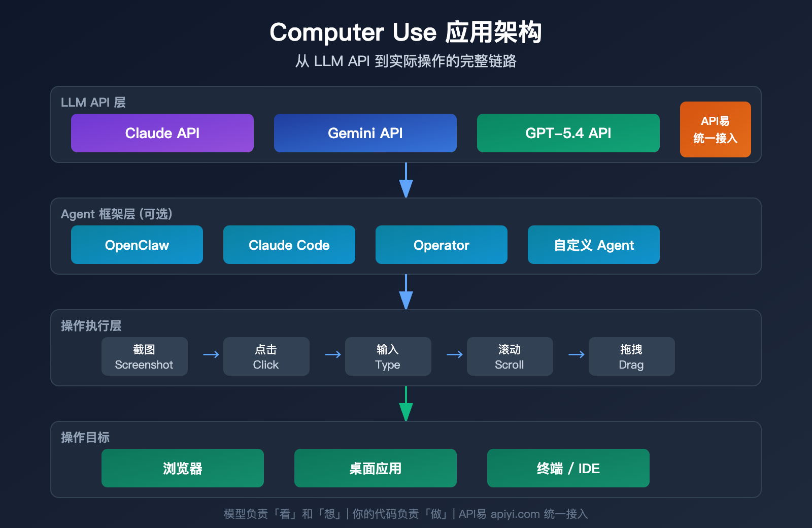
Task: Click the LLM API 层 section label
Action: [x=93, y=102]
